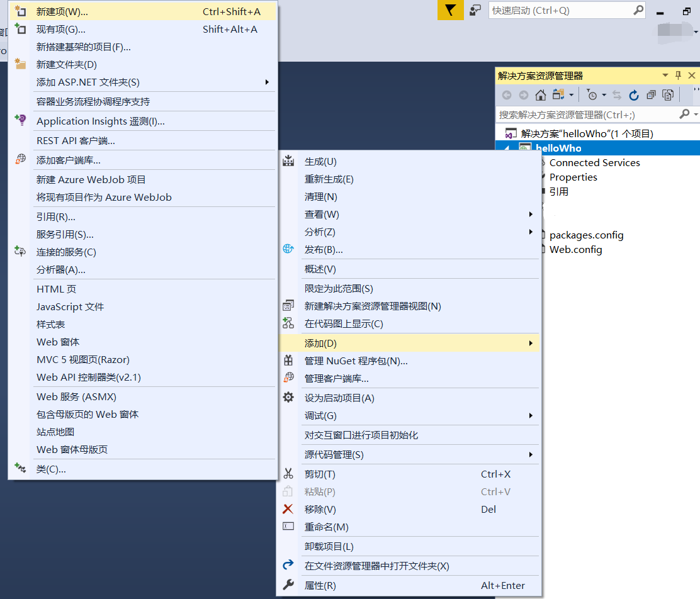Choose MVC 5 View Page (Razor)
The width and height of the screenshot is (700, 599).
click(x=143, y=360)
